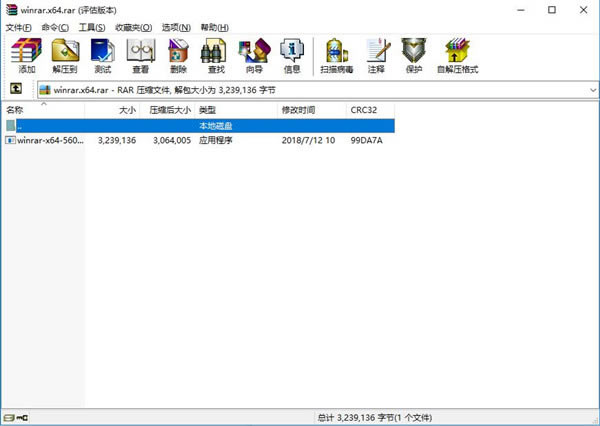Viewport: 600px width, 426px height.
Task: Sort by CRC32 column header
Action: click(x=370, y=110)
